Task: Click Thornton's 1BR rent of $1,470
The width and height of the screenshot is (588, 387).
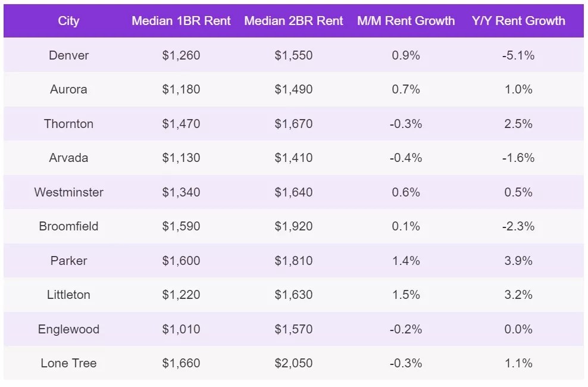Action: [181, 124]
